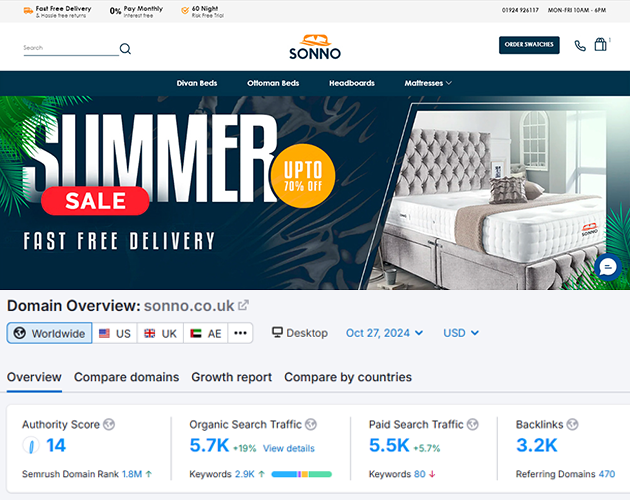
Task: Expand the Mattresses menu
Action: pyautogui.click(x=428, y=83)
